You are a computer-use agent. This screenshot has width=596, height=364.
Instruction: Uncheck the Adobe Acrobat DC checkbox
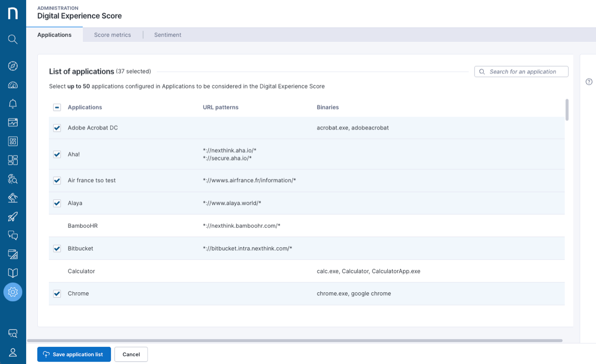(57, 128)
